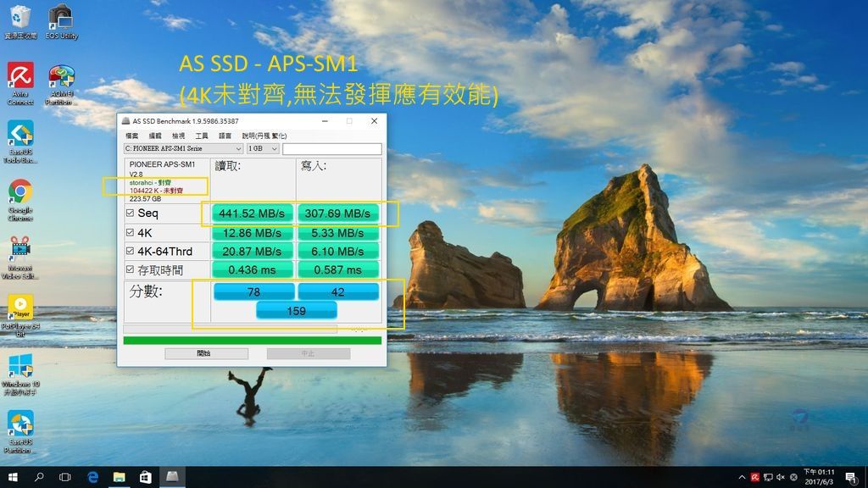Open the 說明 (Help) menu
This screenshot has width=868, height=488.
coord(264,136)
